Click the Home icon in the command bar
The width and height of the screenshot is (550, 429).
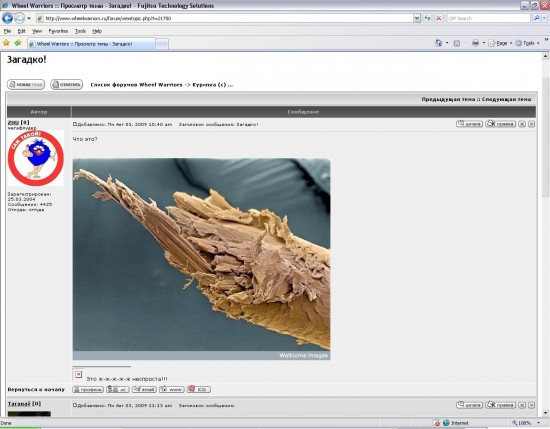(438, 43)
